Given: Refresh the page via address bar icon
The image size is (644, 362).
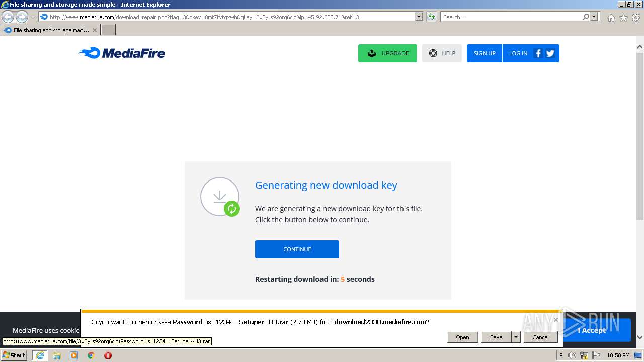Looking at the screenshot, I should pos(432,17).
